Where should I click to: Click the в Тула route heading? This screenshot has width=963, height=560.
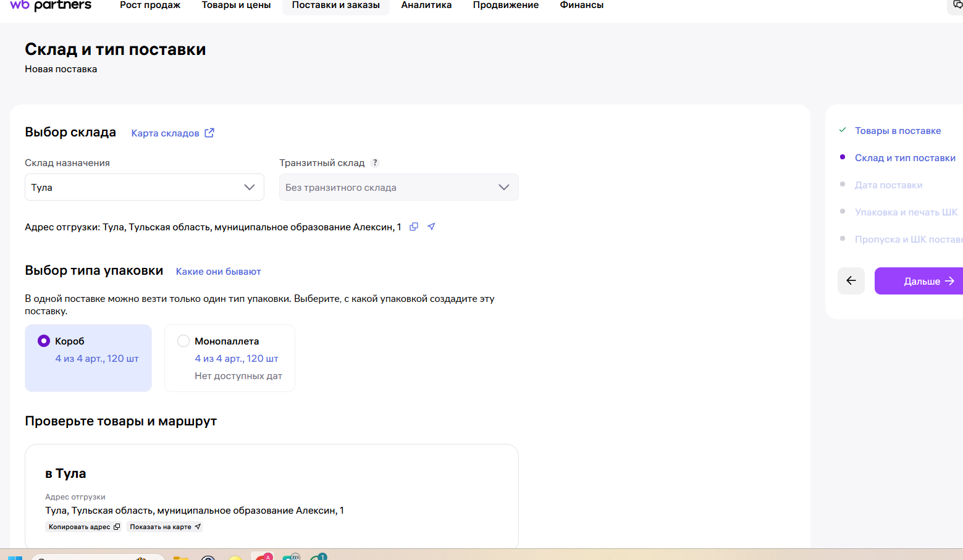point(65,474)
